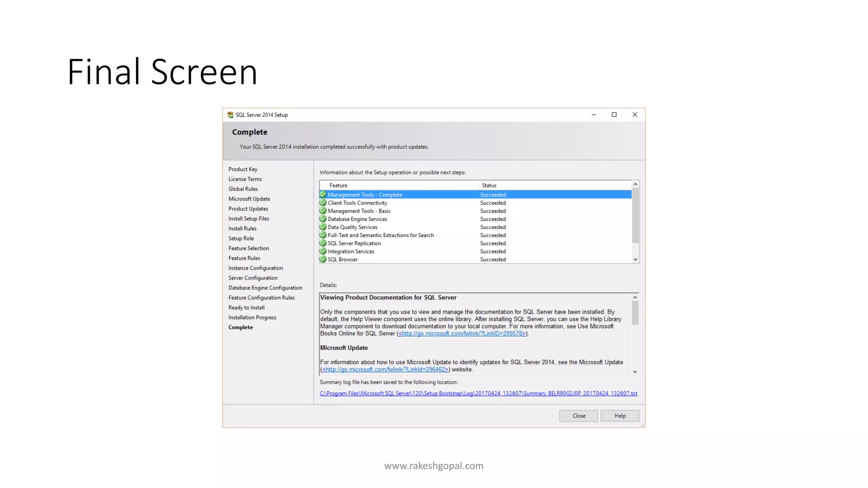The width and height of the screenshot is (868, 488).
Task: Click the SQL Server Setup title bar icon
Action: (230, 115)
